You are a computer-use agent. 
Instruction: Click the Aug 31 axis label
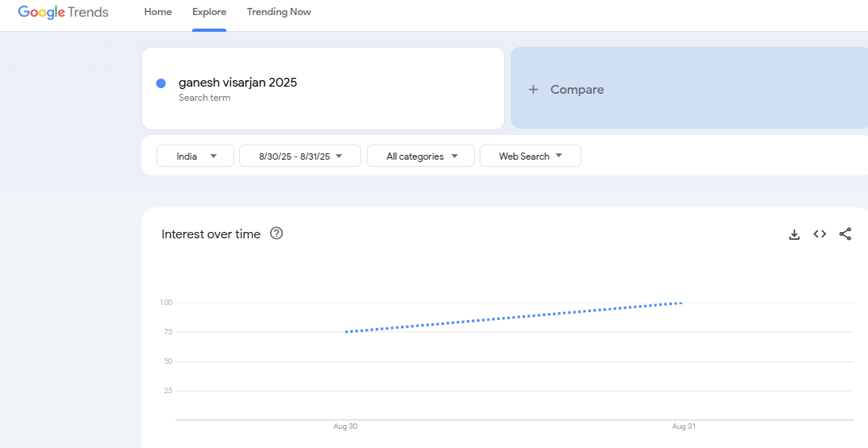[684, 427]
